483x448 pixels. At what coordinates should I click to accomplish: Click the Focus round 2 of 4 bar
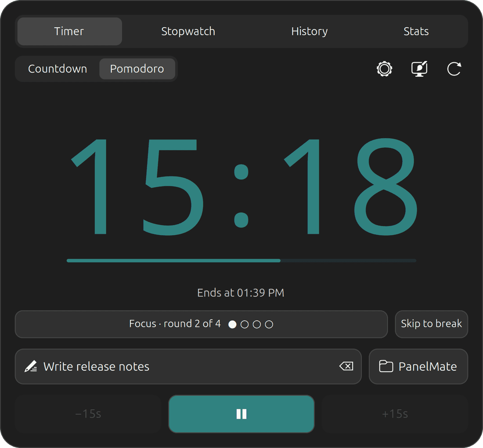[x=201, y=324]
